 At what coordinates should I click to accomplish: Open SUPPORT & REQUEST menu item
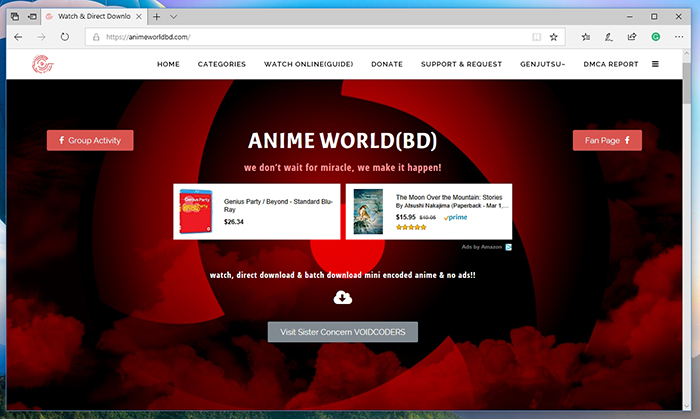click(x=462, y=64)
